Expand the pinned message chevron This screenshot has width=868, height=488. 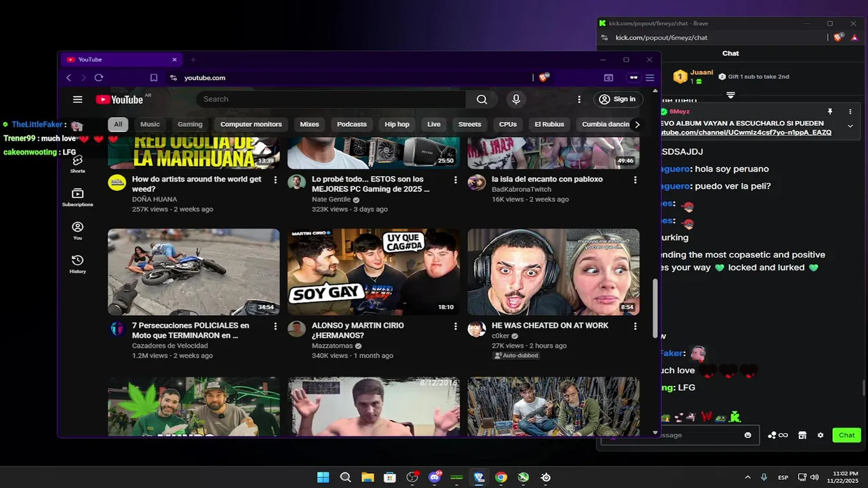(x=850, y=126)
